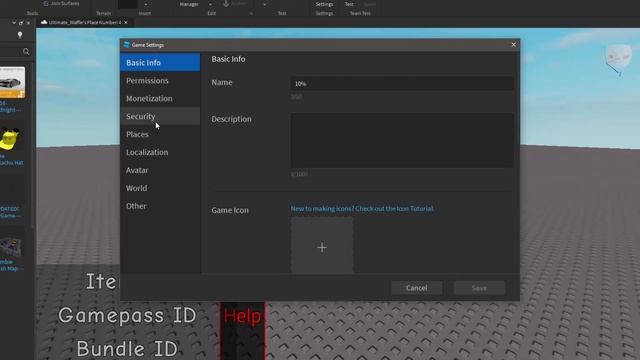Click inside the Description text area
Image resolution: width=640 pixels, height=360 pixels.
click(x=402, y=140)
